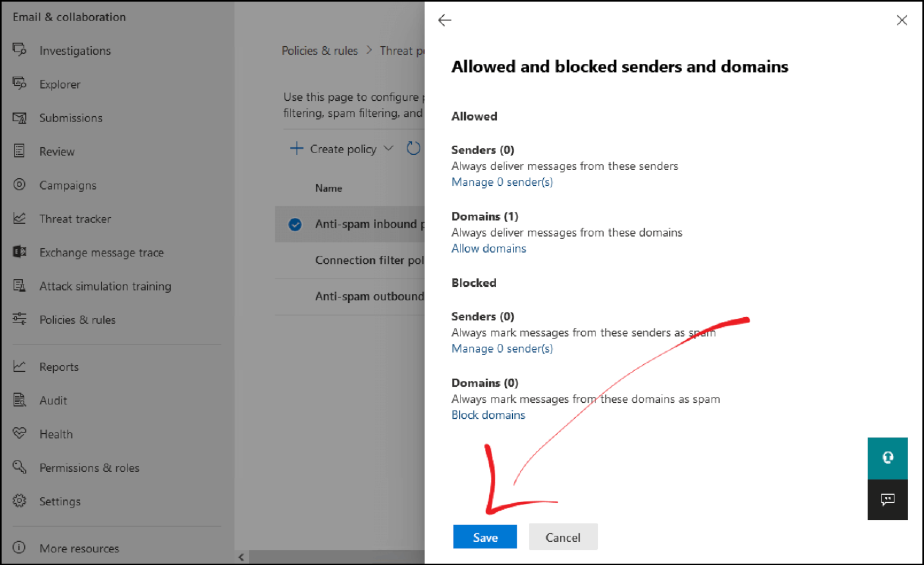Screen dimensions: 924x566
Task: Click the plus icon for Create policy
Action: pos(297,148)
